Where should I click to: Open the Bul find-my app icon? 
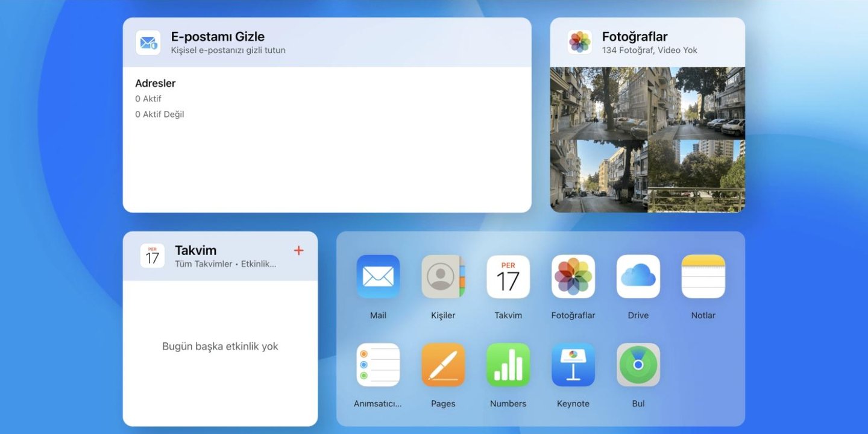tap(638, 365)
